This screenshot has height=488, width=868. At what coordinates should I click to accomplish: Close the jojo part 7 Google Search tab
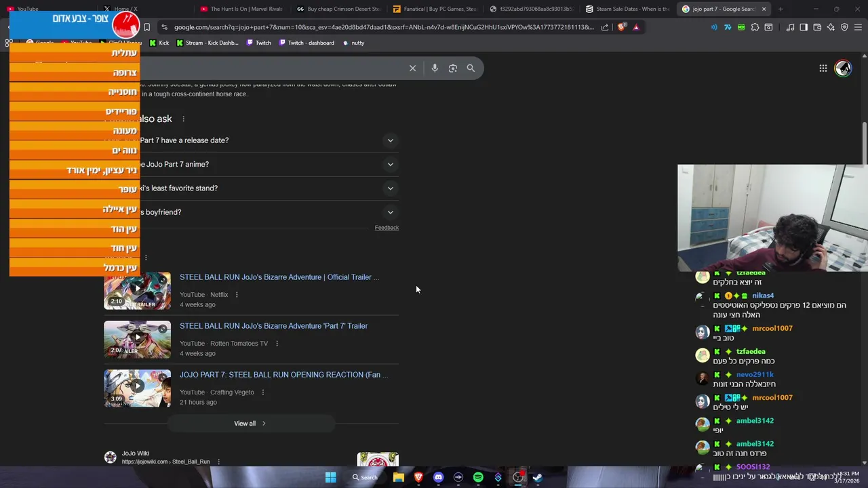(x=764, y=9)
